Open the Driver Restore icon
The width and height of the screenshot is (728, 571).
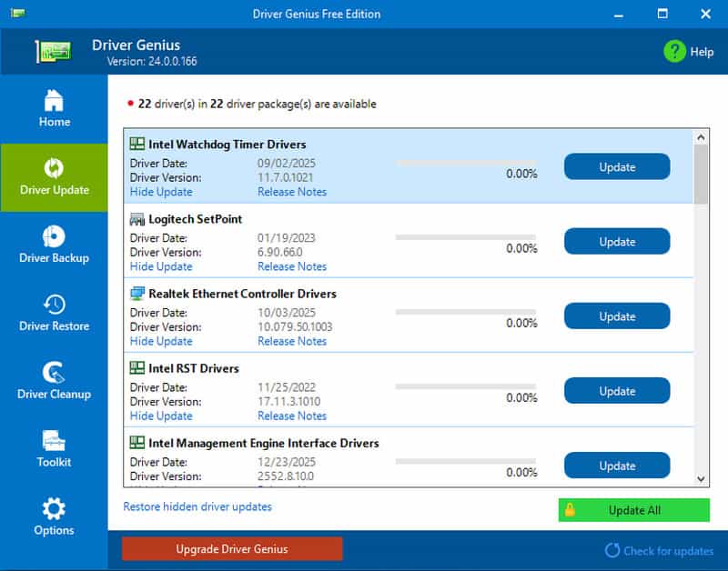coord(54,305)
